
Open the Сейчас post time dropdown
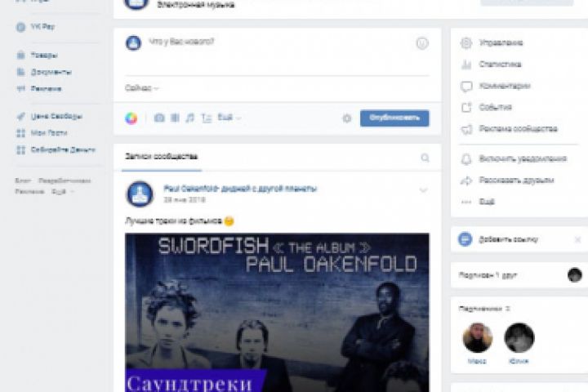pyautogui.click(x=142, y=88)
